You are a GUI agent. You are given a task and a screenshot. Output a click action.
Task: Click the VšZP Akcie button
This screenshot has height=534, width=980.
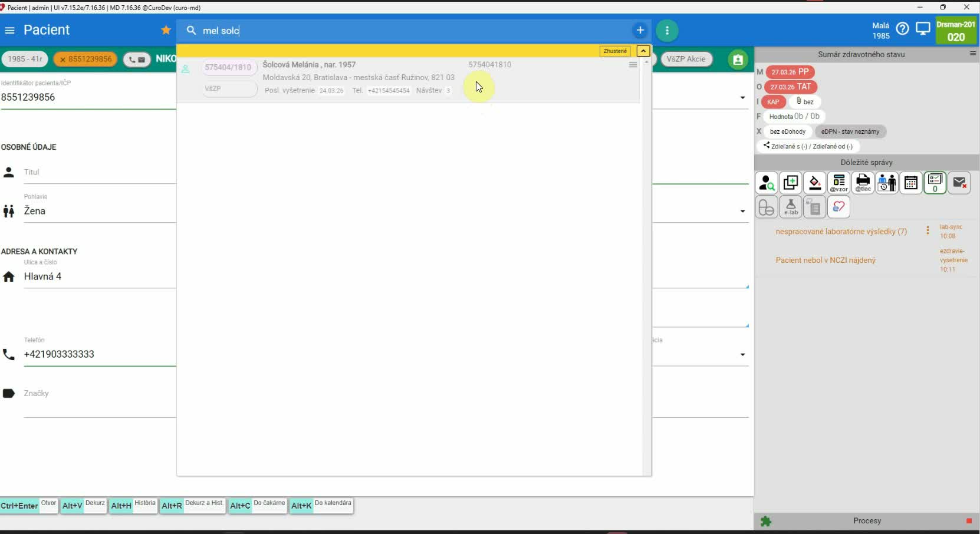(x=686, y=59)
